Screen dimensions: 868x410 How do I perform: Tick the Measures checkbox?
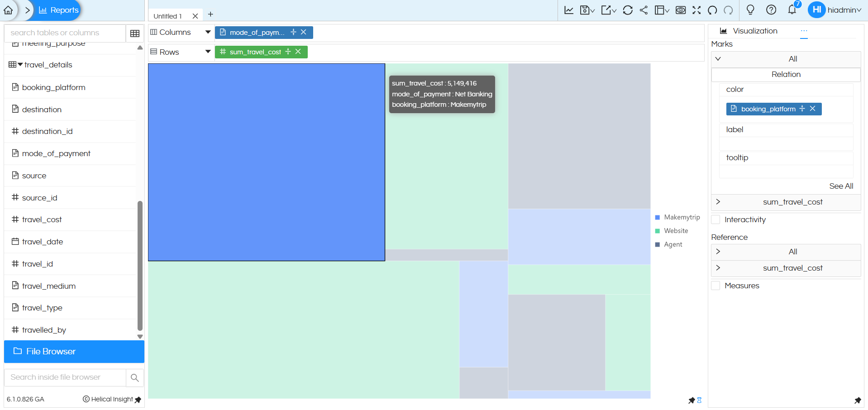point(716,286)
